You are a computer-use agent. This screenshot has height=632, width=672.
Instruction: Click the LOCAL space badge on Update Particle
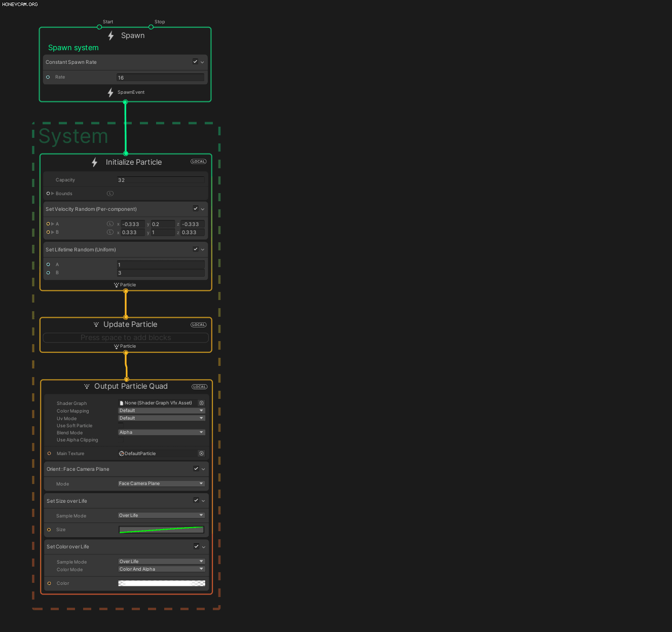pos(199,325)
